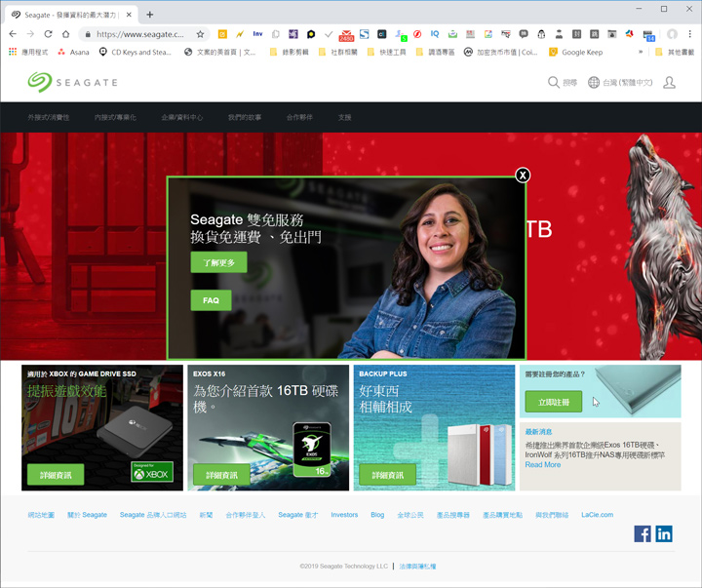
Task: Open the 快捷工具 bookmark folder
Action: tap(387, 52)
